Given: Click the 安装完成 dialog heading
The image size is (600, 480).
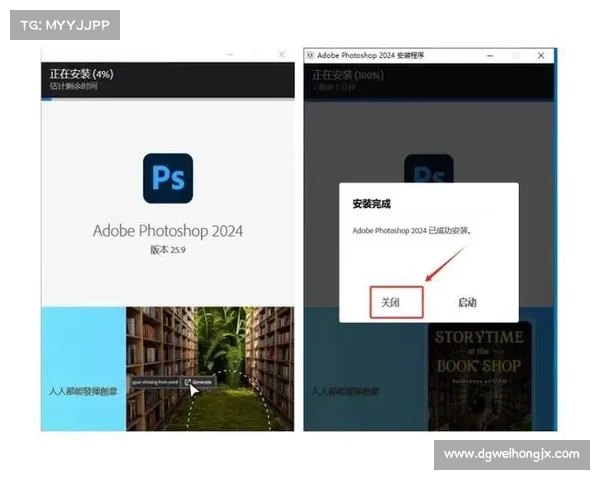Looking at the screenshot, I should [371, 204].
